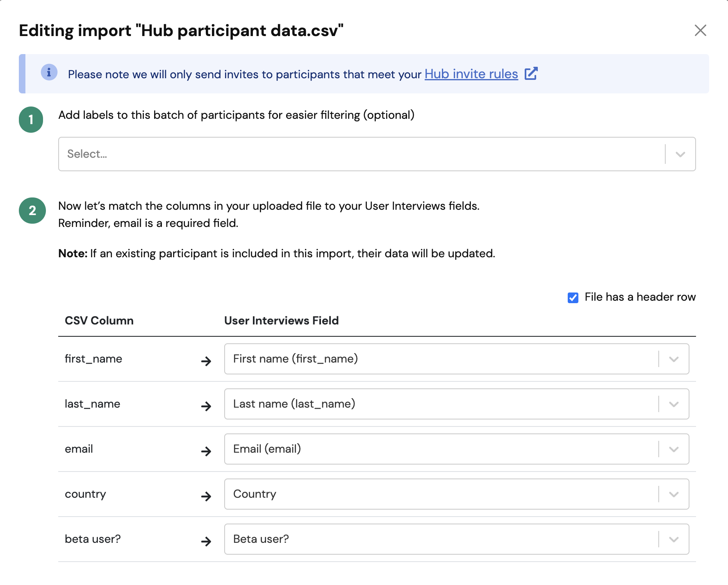Viewport: 728px width, 585px height.
Task: Click the info icon in the notice banner
Action: (49, 73)
